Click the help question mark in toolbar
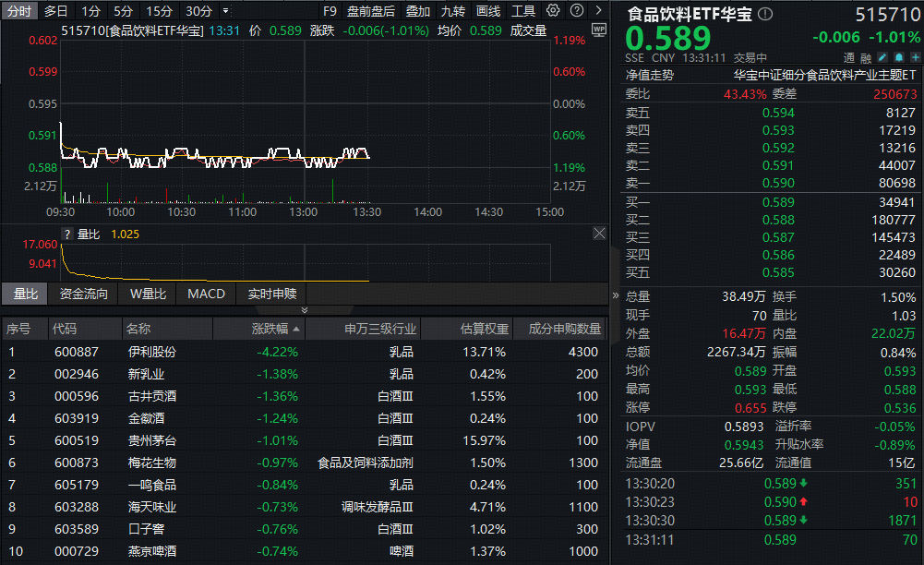 click(x=576, y=11)
